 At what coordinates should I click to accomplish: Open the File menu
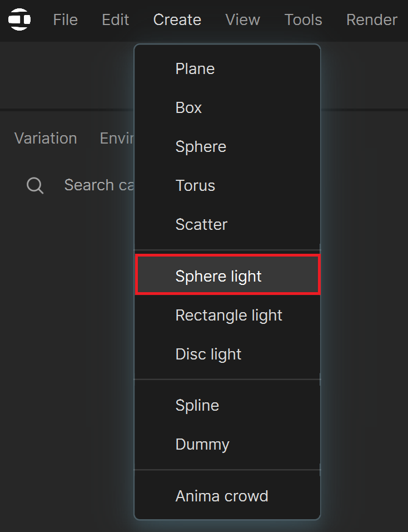click(66, 19)
